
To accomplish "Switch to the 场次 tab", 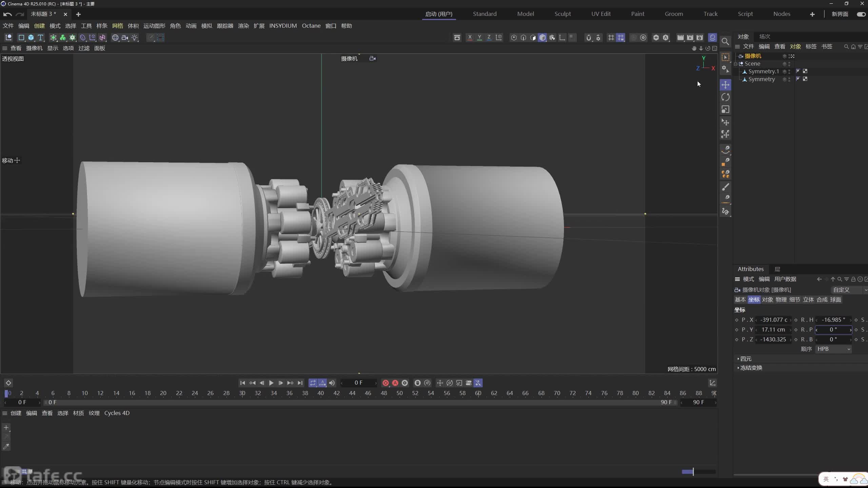I will click(x=765, y=37).
